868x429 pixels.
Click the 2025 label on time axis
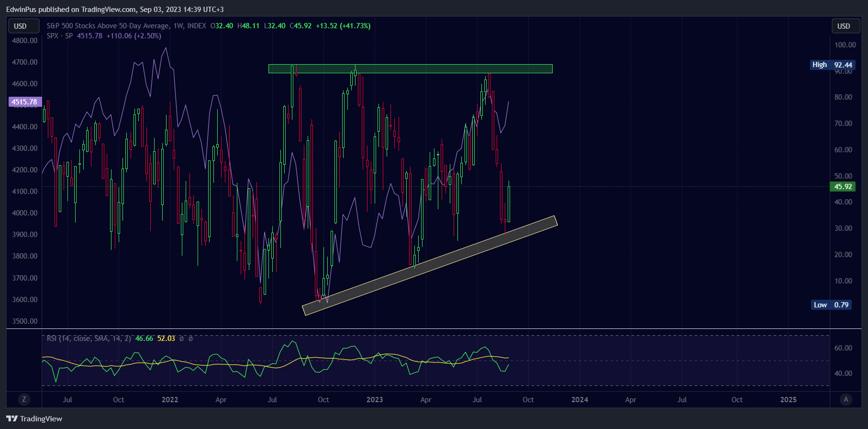tap(789, 400)
